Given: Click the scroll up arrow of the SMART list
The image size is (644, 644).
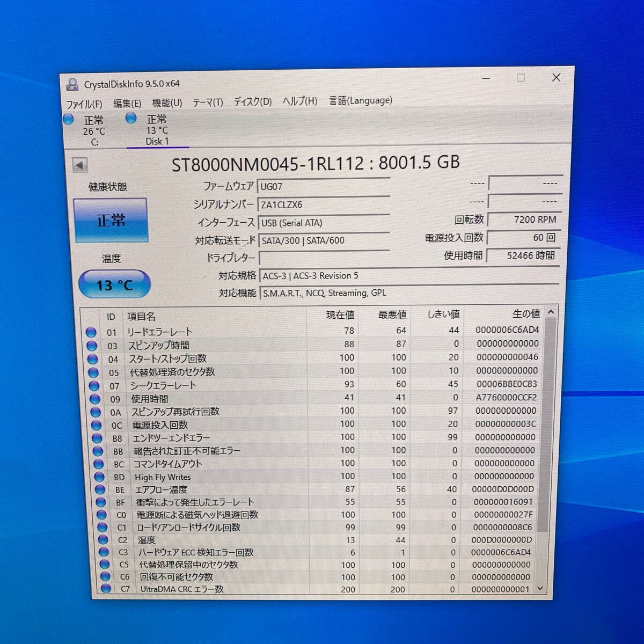Looking at the screenshot, I should pos(550,312).
